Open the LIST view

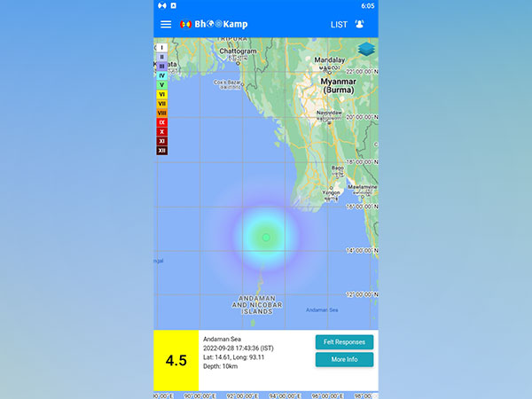pos(339,25)
